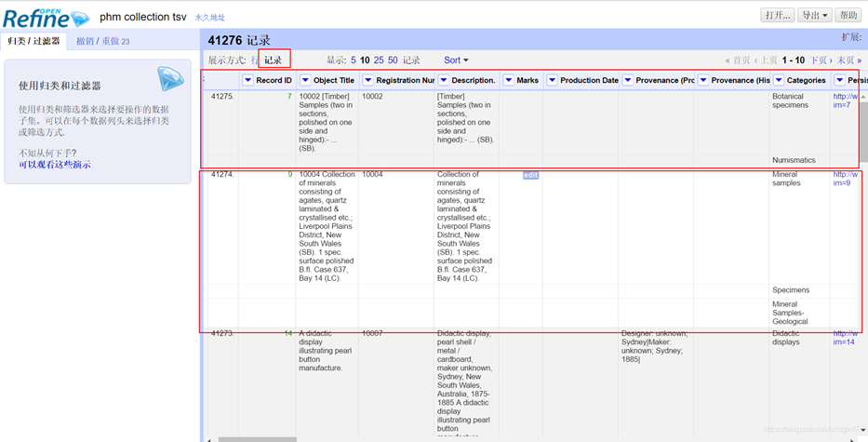The image size is (868, 442).
Task: Open Object Title column dropdown menu
Action: [x=305, y=80]
